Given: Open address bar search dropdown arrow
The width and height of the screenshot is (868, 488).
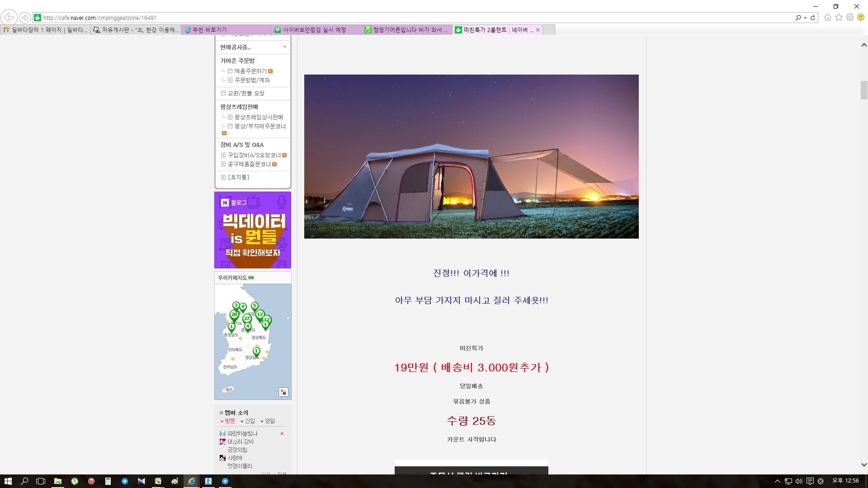Looking at the screenshot, I should pyautogui.click(x=805, y=18).
